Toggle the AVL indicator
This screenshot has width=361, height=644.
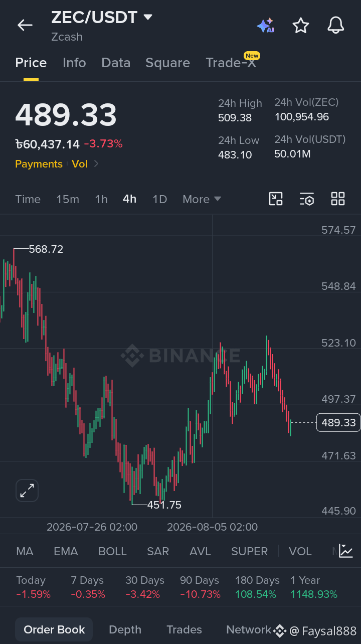tap(200, 551)
